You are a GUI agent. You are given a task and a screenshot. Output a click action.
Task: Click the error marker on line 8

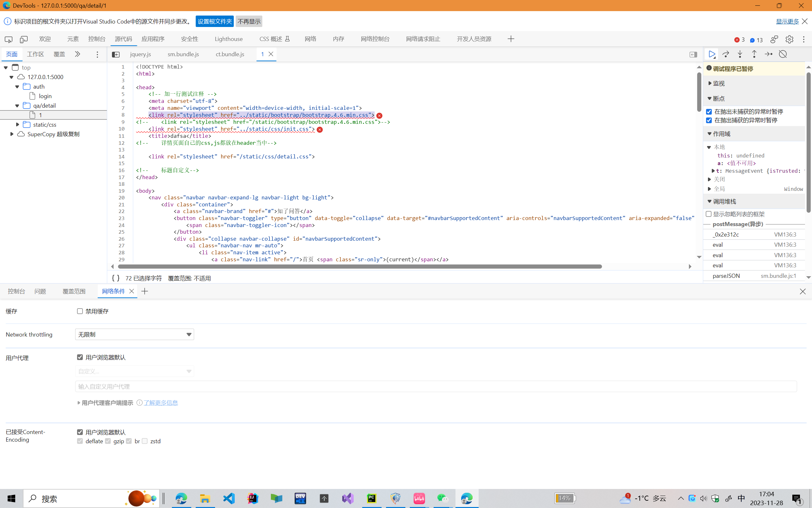(379, 116)
